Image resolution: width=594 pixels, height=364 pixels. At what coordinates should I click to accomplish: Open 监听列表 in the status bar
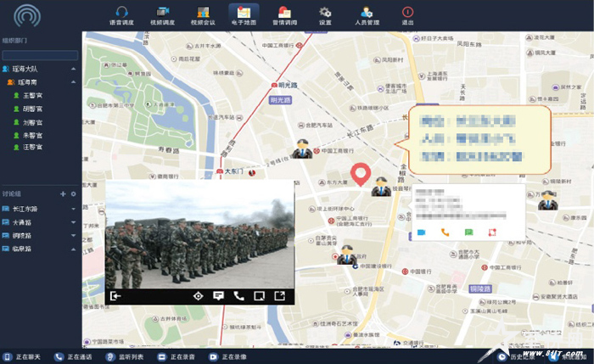pyautogui.click(x=126, y=357)
